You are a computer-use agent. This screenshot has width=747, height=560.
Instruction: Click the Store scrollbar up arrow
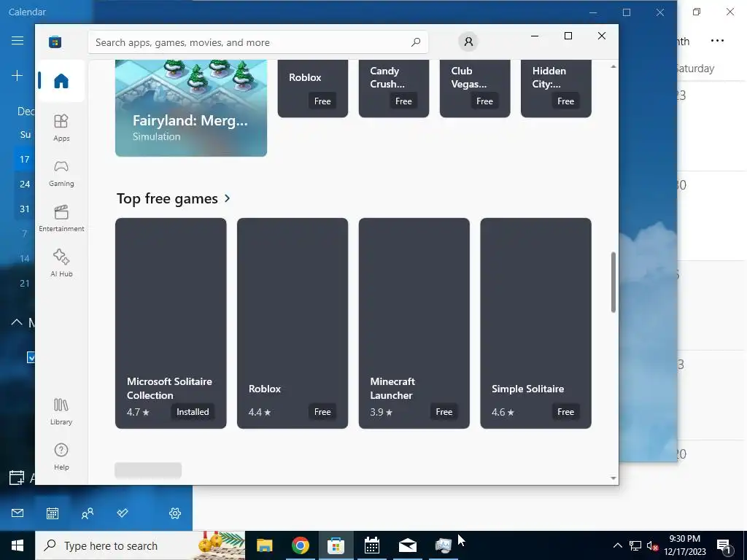click(613, 66)
